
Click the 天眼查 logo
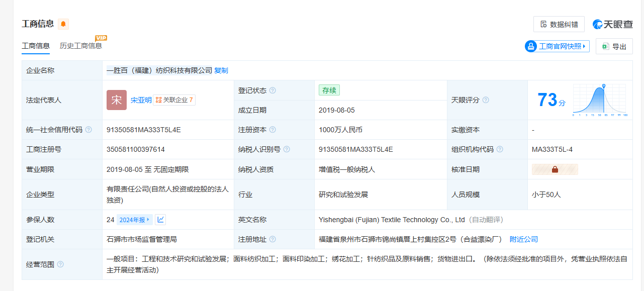click(613, 24)
